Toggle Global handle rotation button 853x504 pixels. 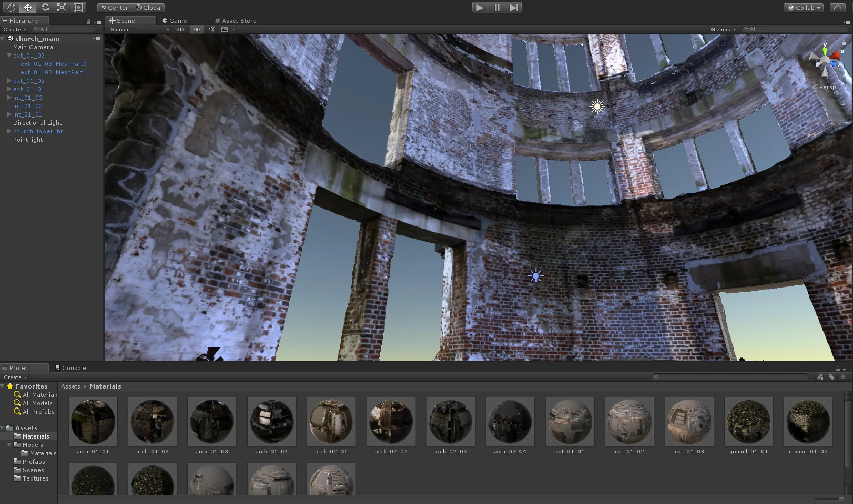click(149, 7)
